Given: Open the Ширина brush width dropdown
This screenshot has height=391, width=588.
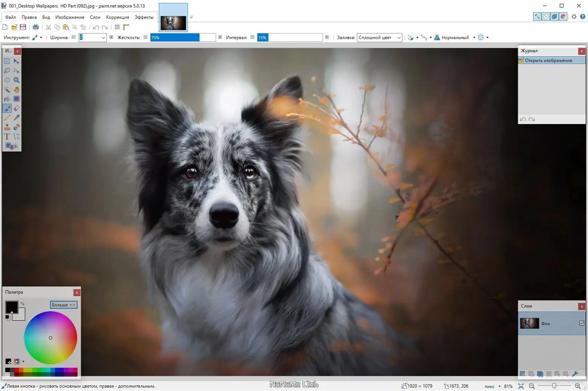Looking at the screenshot, I should pyautogui.click(x=103, y=38).
